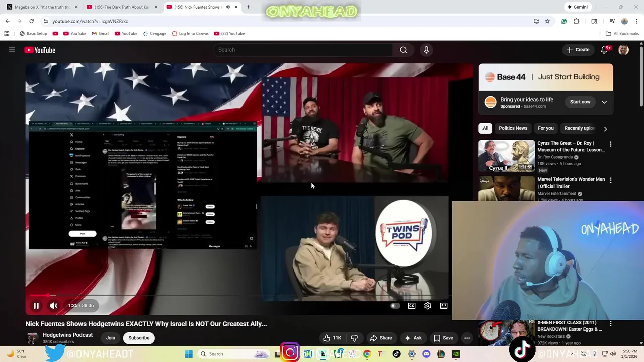The height and width of the screenshot is (362, 644).
Task: Like the video with thumbs up
Action: [332, 338]
